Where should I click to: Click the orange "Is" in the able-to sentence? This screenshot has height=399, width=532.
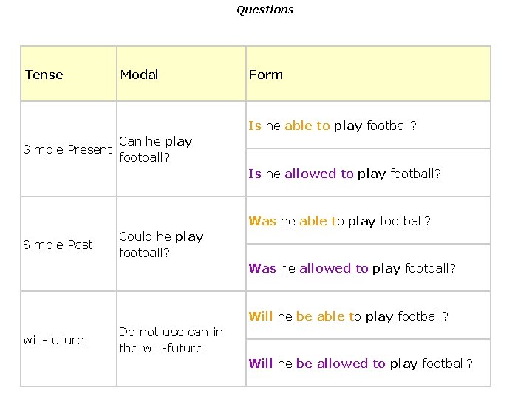[x=255, y=126]
